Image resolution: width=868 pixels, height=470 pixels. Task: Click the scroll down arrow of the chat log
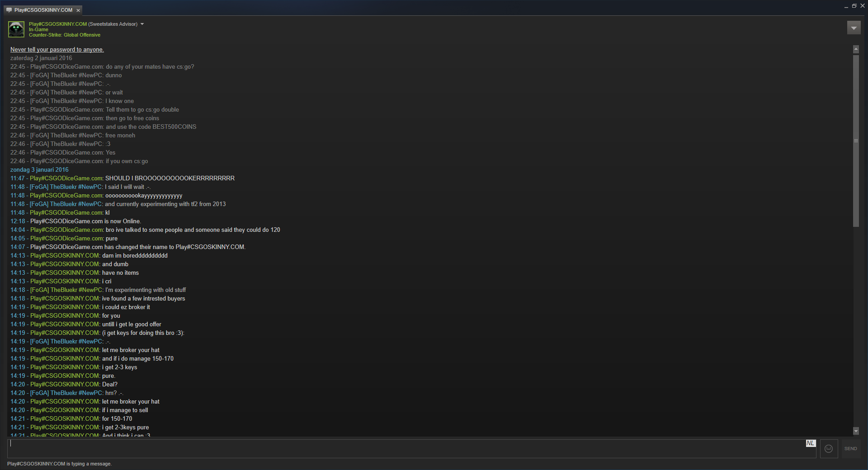856,431
